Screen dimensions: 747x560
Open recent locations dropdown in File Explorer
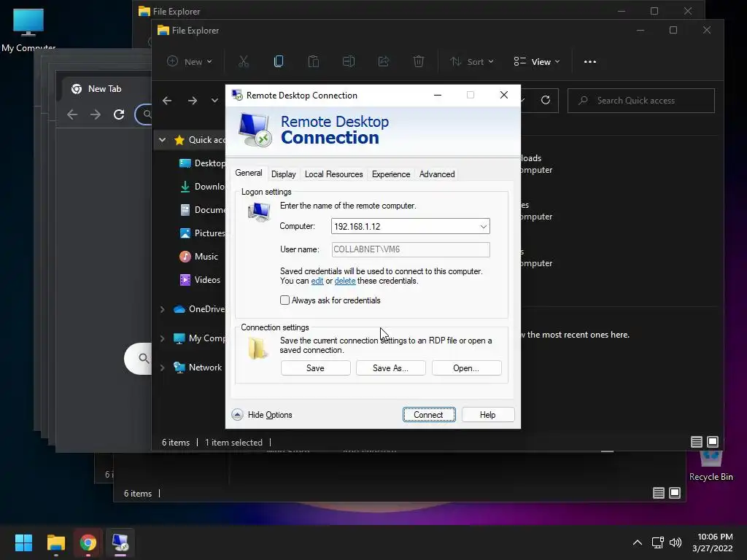point(215,101)
